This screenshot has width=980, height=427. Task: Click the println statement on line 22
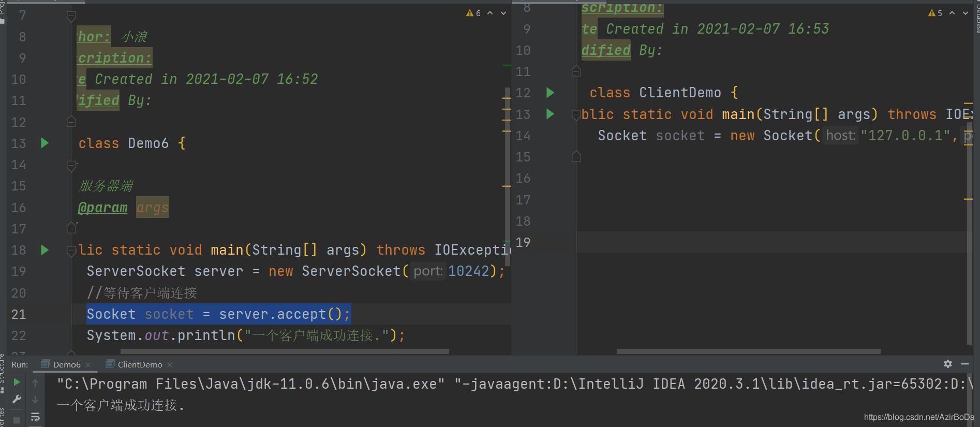(x=246, y=336)
